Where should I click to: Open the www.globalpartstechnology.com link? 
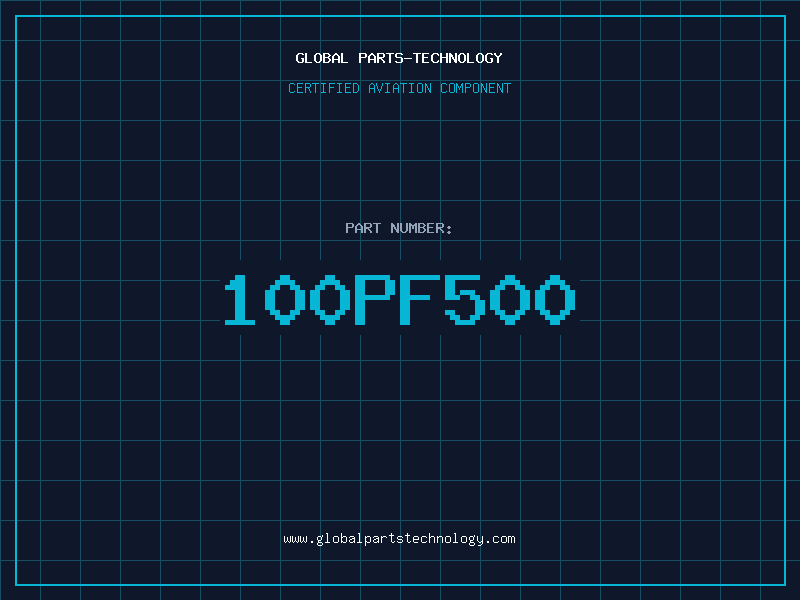click(x=399, y=539)
